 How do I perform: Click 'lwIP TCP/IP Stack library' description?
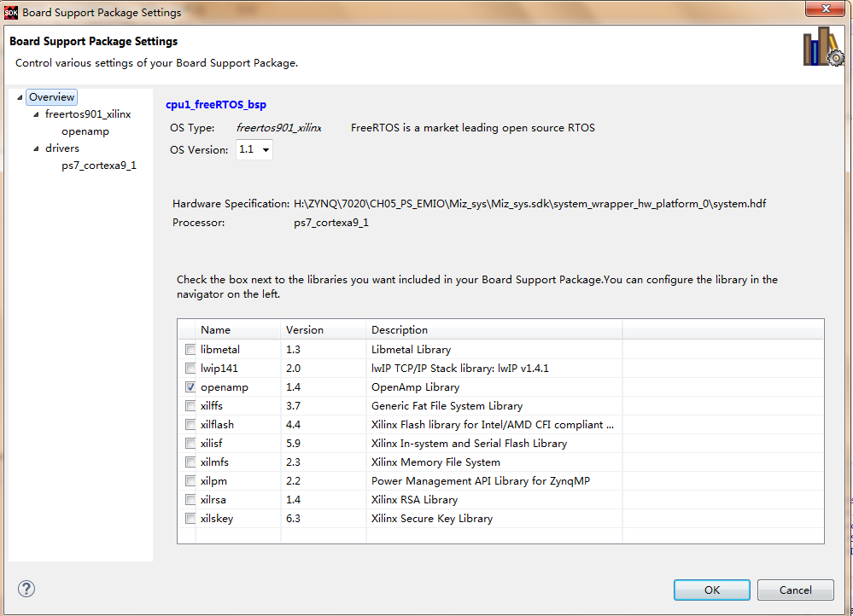pos(459,368)
